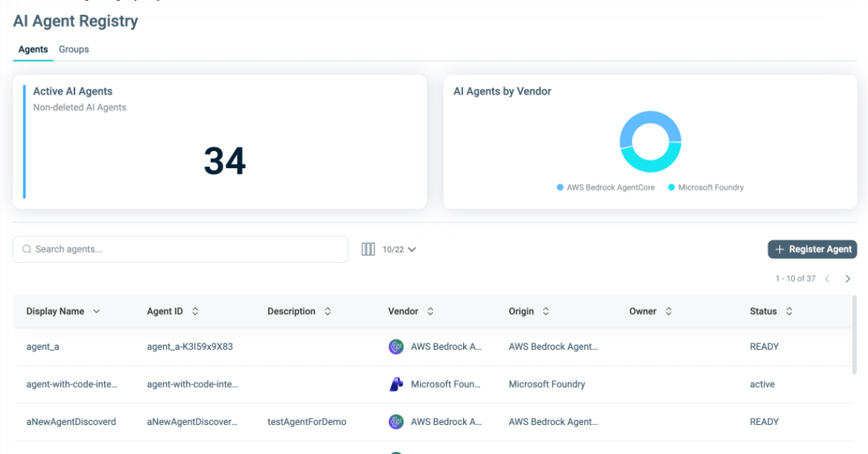Viewport: 868px width, 454px height.
Task: Sort by Vendor column
Action: (430, 311)
